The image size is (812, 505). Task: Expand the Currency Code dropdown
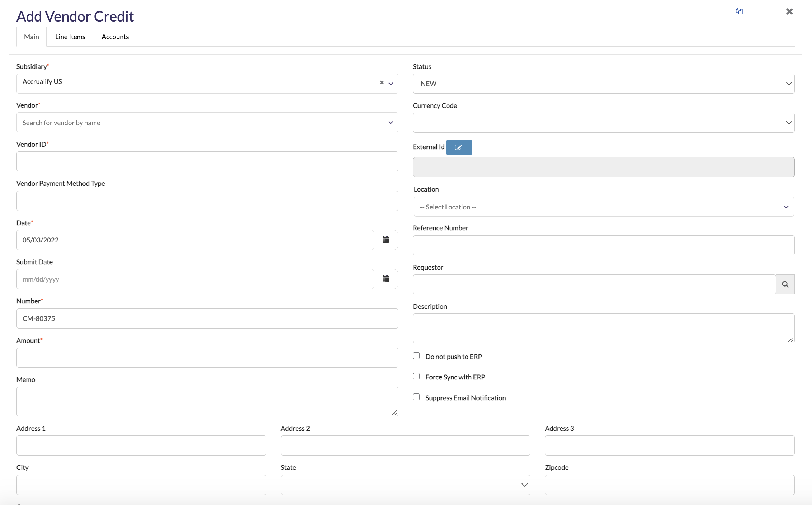point(603,123)
